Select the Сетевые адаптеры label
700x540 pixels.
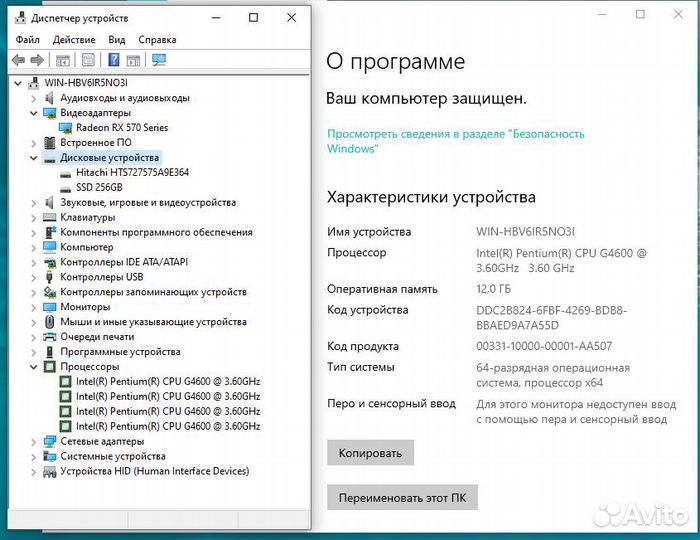[102, 441]
